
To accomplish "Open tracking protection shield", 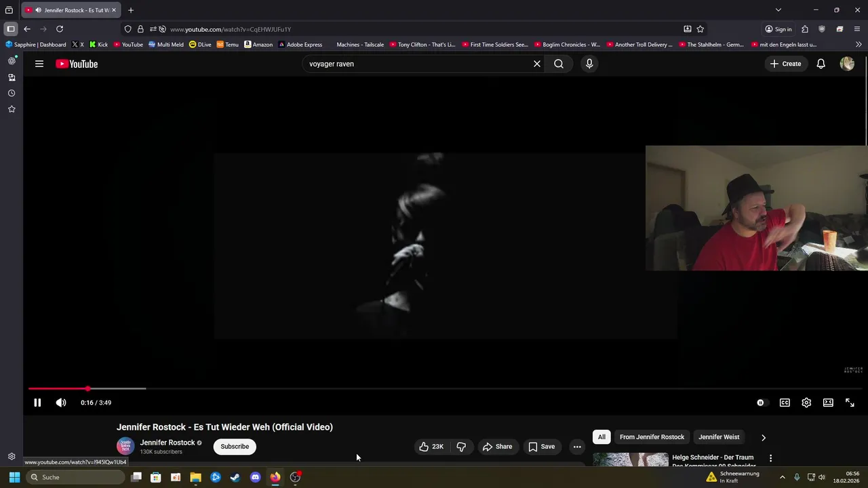I will [x=127, y=29].
